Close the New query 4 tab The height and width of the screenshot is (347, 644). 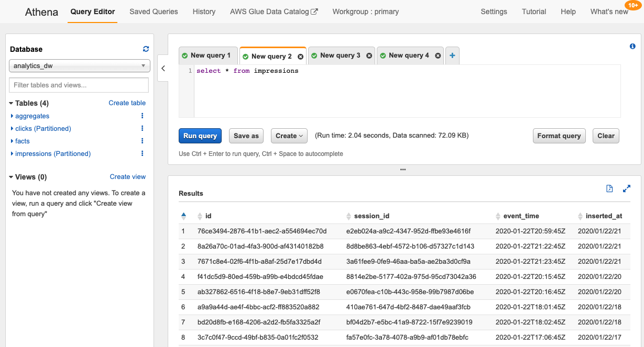point(438,55)
